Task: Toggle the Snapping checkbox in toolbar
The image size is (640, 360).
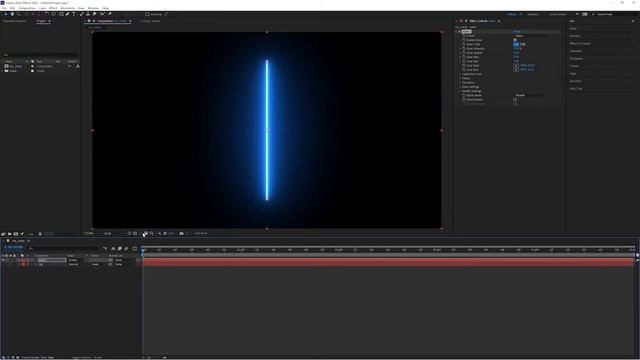Action: [147, 14]
